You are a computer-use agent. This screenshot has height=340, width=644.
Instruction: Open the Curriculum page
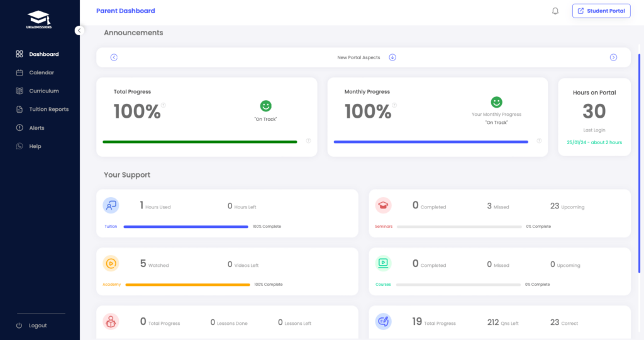point(43,91)
